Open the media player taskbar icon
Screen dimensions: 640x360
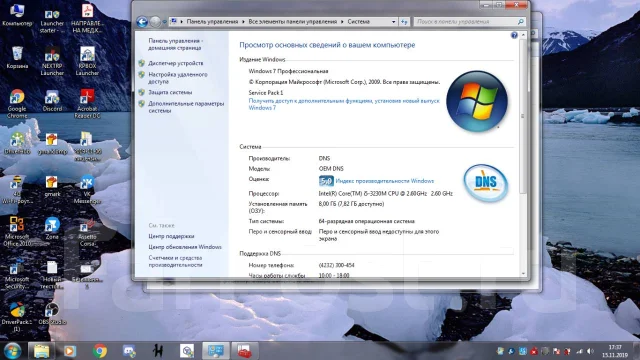70,351
